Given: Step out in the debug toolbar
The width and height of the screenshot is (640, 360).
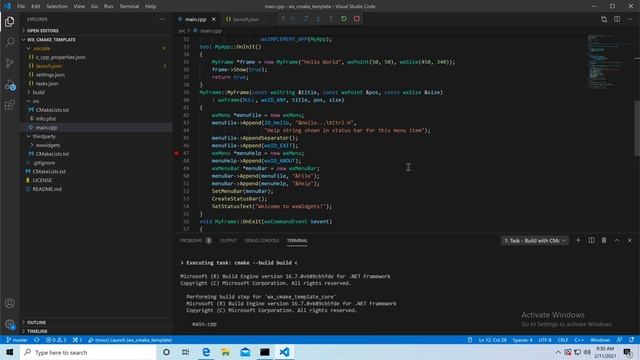Looking at the screenshot, I should tap(331, 19).
